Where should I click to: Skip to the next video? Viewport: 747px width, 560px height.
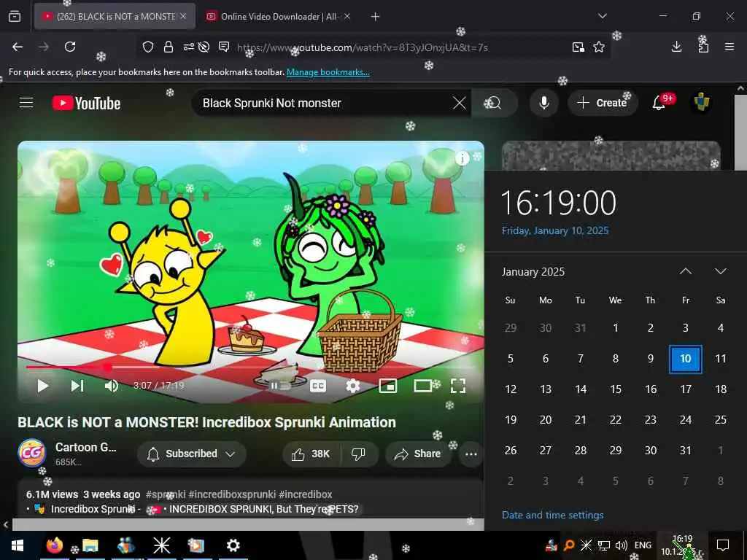click(x=77, y=386)
